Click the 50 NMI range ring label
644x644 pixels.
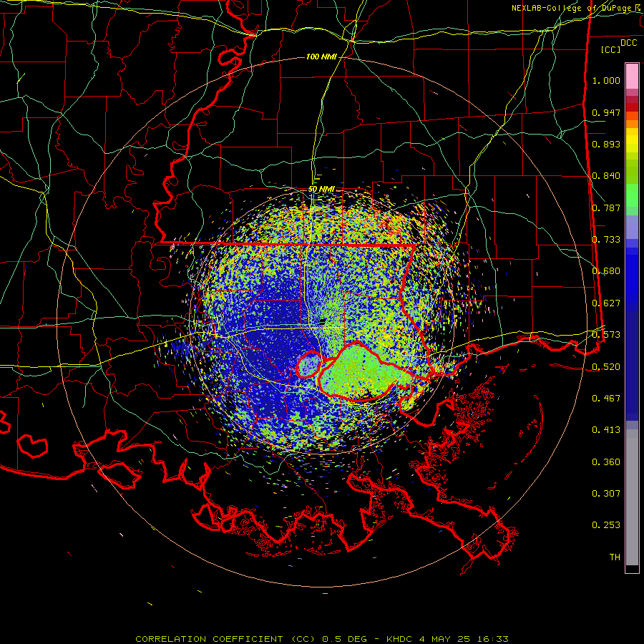[x=321, y=189]
